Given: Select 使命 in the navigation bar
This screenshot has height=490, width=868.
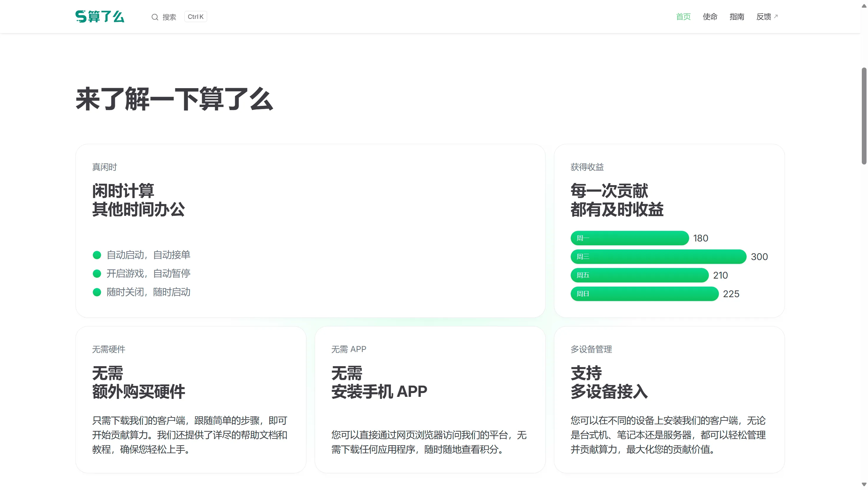Looking at the screenshot, I should [x=709, y=17].
